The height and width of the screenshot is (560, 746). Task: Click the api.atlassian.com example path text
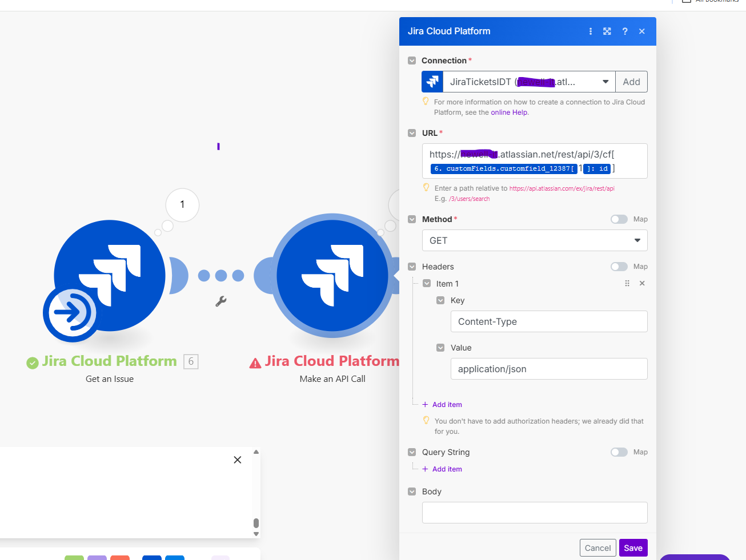pyautogui.click(x=562, y=188)
